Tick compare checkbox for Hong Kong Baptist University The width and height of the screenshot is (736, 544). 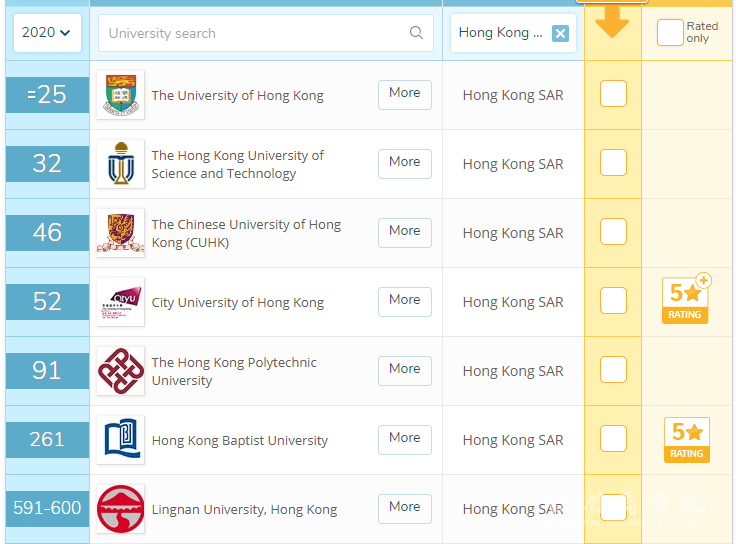(613, 438)
